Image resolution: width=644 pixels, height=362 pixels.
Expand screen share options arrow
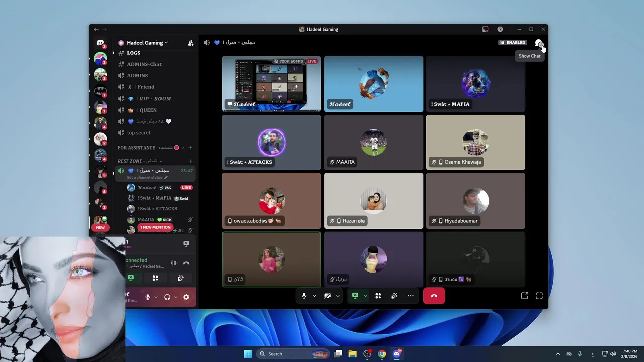pos(365,296)
